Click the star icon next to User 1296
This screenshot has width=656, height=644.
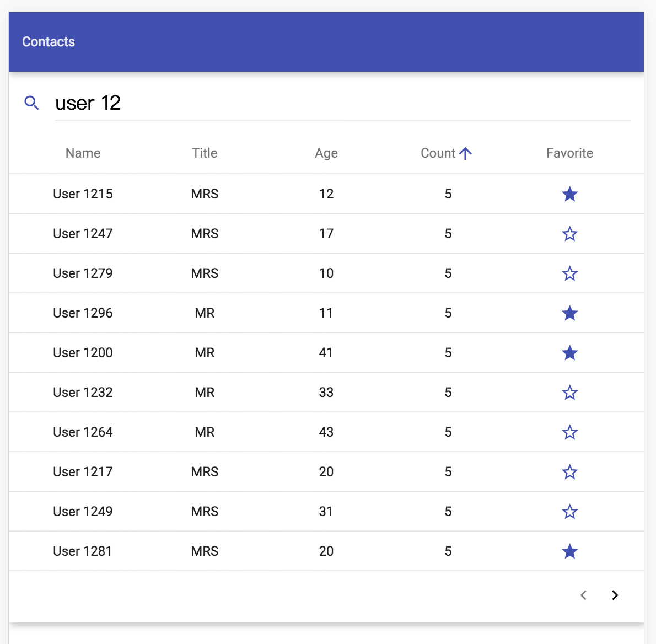(569, 313)
